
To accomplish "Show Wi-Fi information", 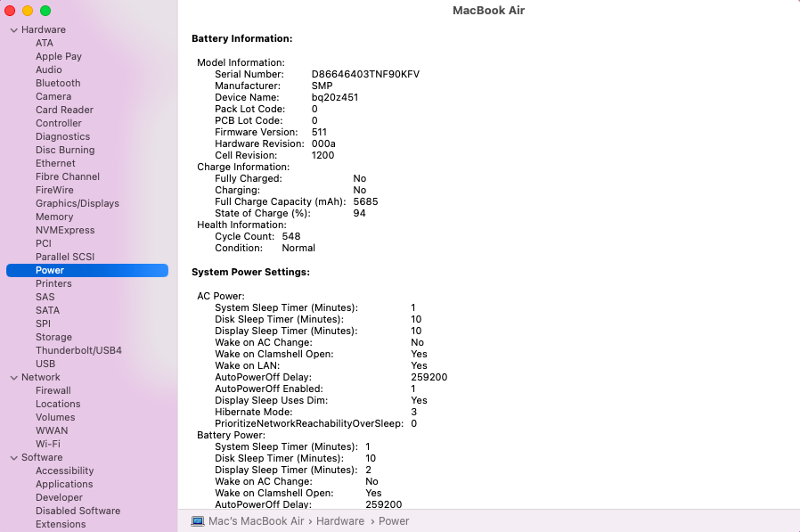I will pyautogui.click(x=48, y=444).
